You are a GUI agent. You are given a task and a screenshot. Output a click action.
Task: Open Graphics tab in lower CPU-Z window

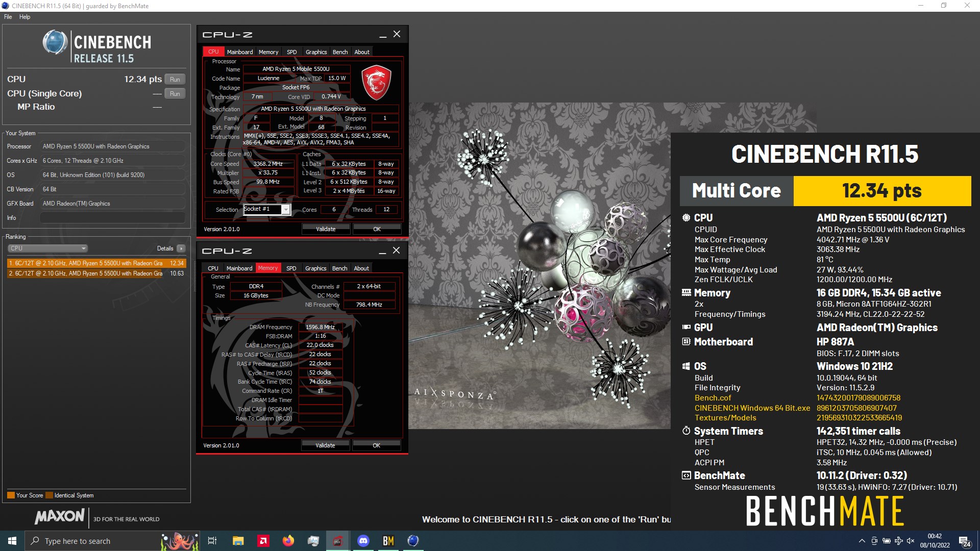point(315,268)
